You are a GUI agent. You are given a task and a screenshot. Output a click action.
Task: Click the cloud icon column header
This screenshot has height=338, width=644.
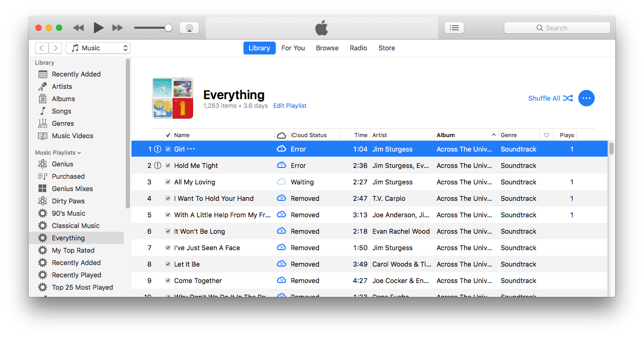pos(281,135)
